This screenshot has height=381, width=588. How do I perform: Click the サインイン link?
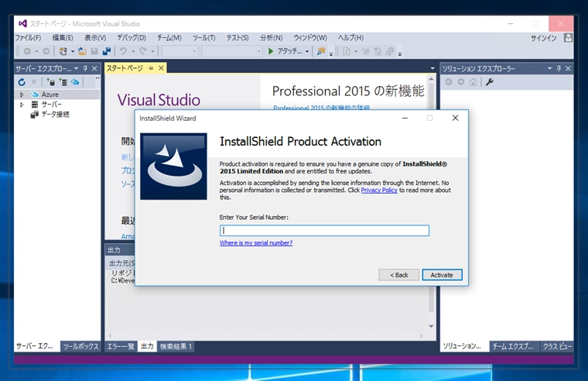(x=543, y=38)
